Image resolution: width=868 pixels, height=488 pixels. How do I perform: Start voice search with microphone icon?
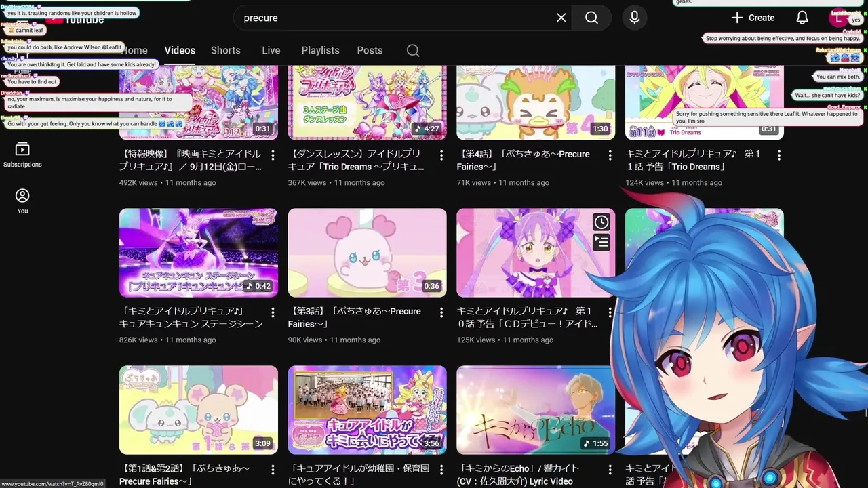point(635,18)
